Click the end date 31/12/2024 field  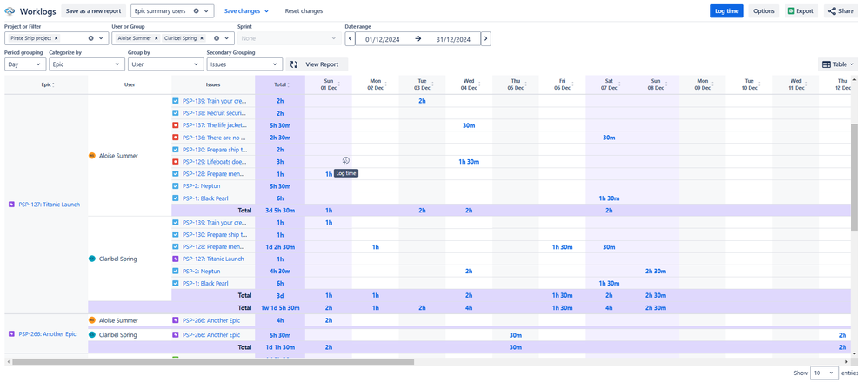[x=453, y=39]
